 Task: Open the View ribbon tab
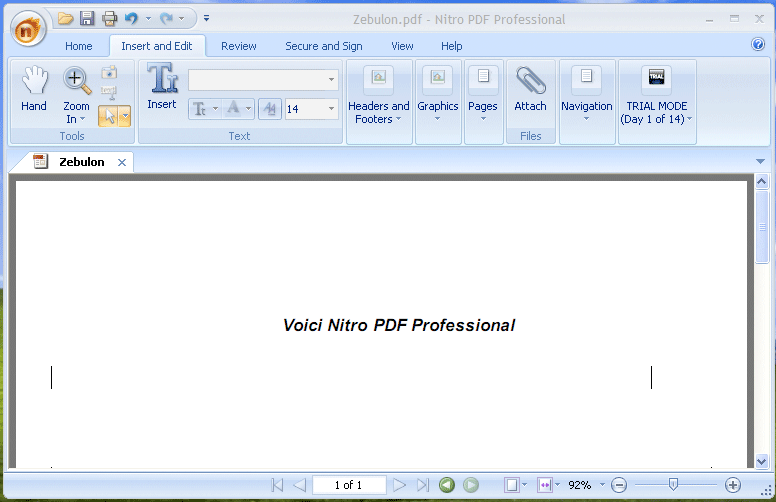click(x=402, y=46)
